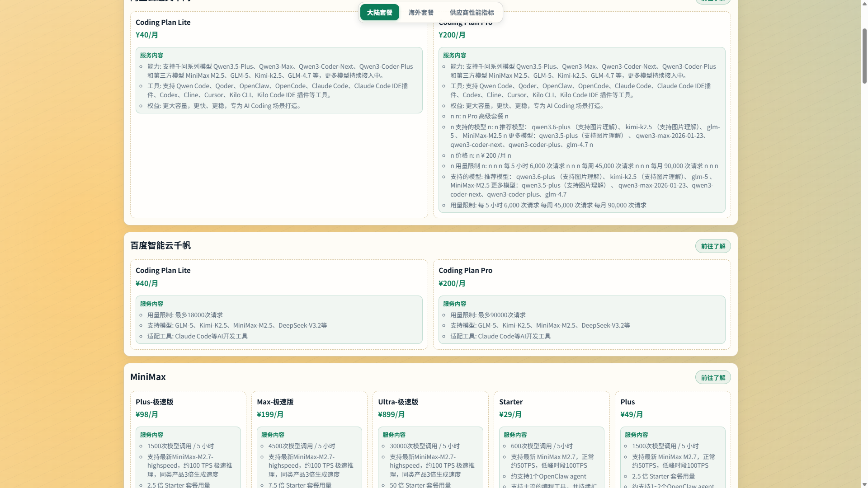Viewport: 868px width, 488px height.
Task: Click 权益 line in top Coding Plan Lite card
Action: point(224,106)
